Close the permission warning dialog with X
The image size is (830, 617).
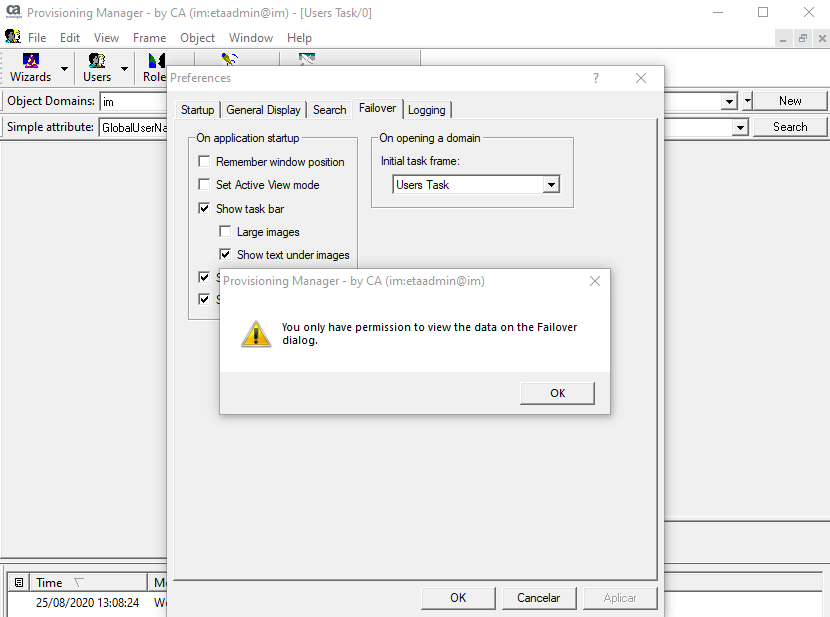(595, 281)
